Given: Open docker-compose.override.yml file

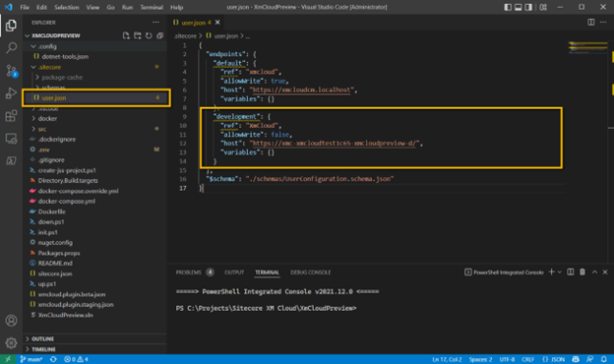Looking at the screenshot, I should [78, 191].
